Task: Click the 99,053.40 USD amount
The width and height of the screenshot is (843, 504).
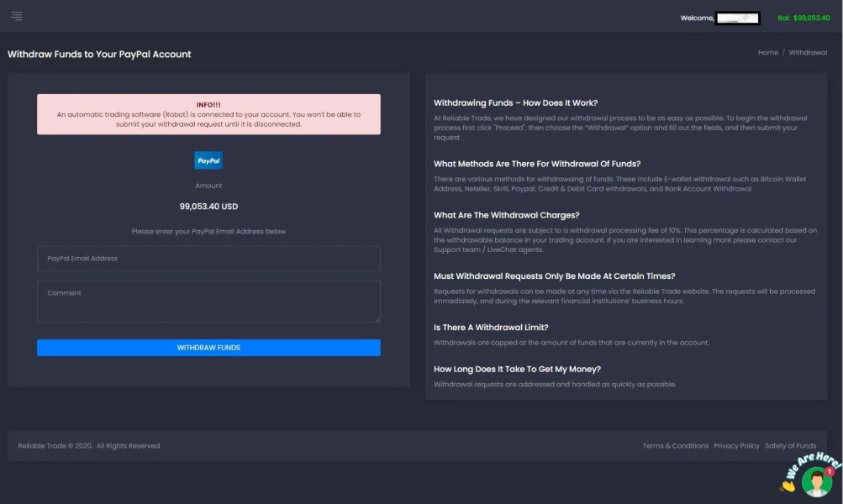Action: point(208,207)
